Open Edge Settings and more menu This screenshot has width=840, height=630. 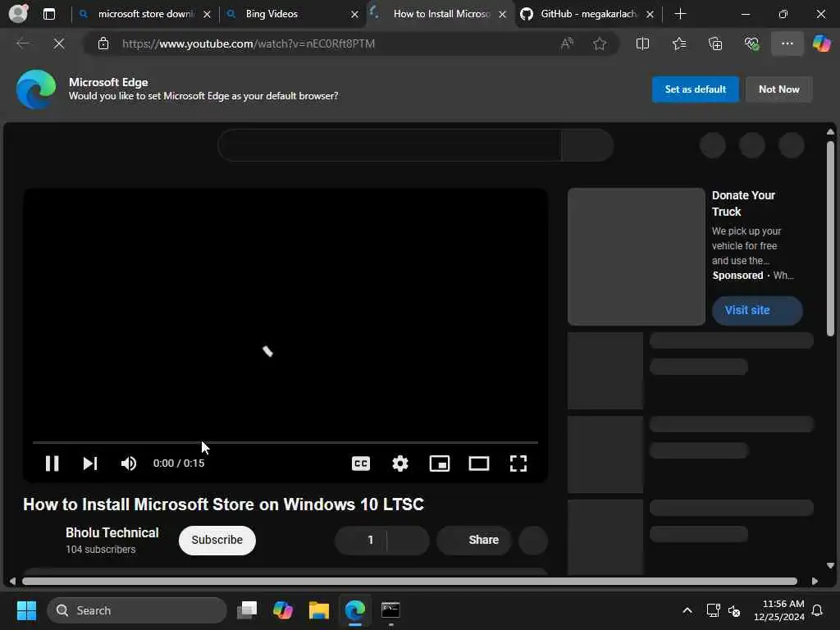tap(787, 43)
